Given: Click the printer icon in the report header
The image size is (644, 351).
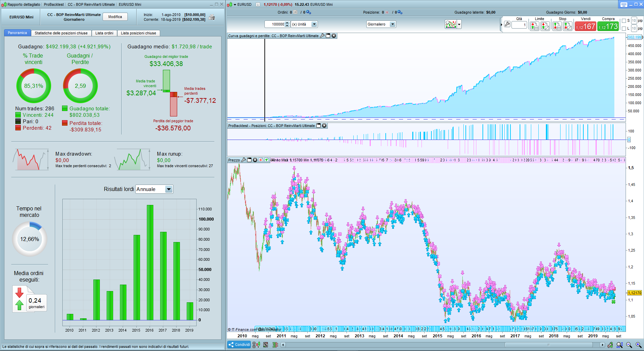Looking at the screenshot, I should pos(212,17).
